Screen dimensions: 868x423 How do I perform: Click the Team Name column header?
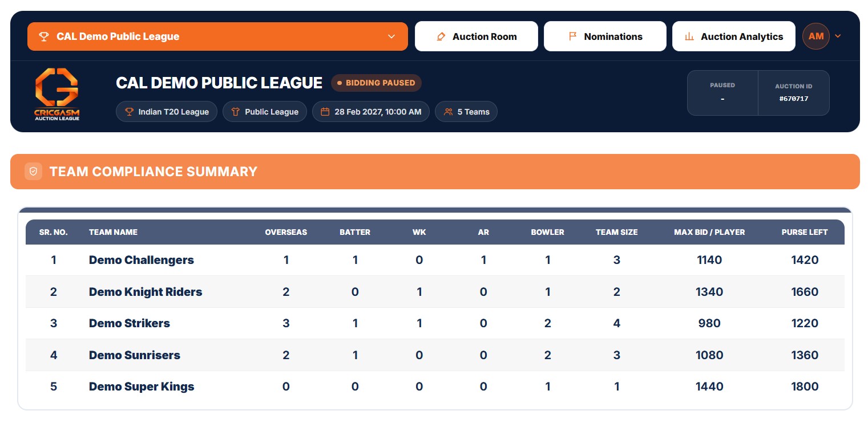pyautogui.click(x=113, y=232)
